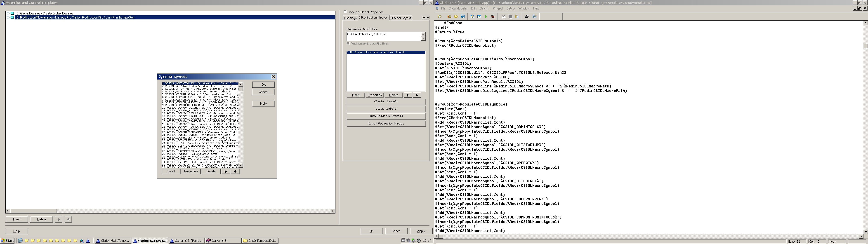The height and width of the screenshot is (244, 868).
Task: Click Export Redirection Macros button
Action: (386, 123)
